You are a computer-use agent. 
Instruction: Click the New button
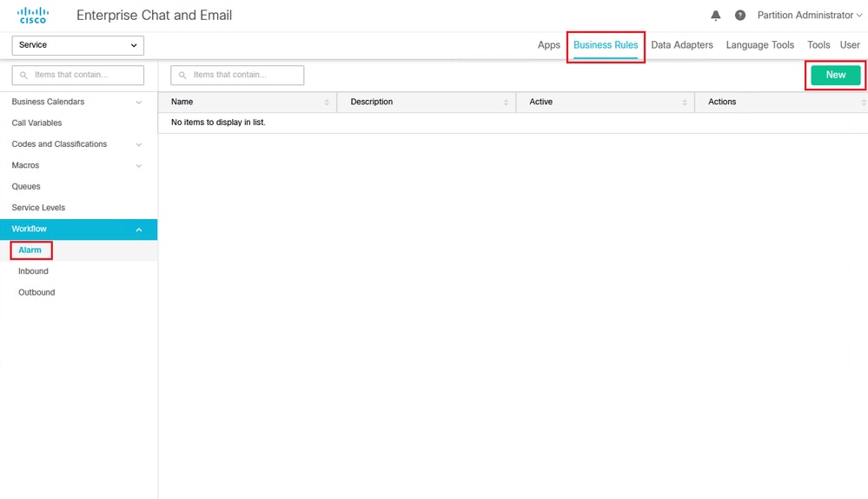(x=835, y=75)
